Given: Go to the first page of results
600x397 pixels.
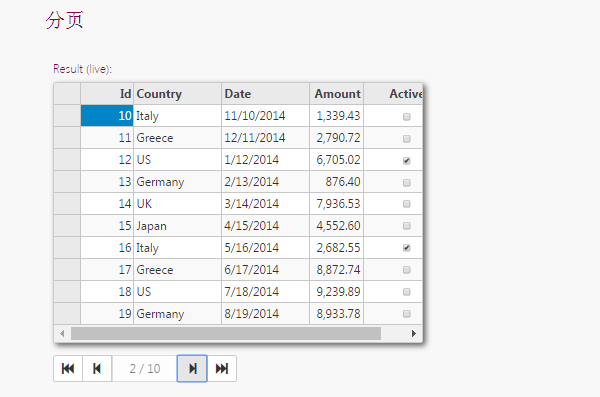Looking at the screenshot, I should (x=68, y=368).
